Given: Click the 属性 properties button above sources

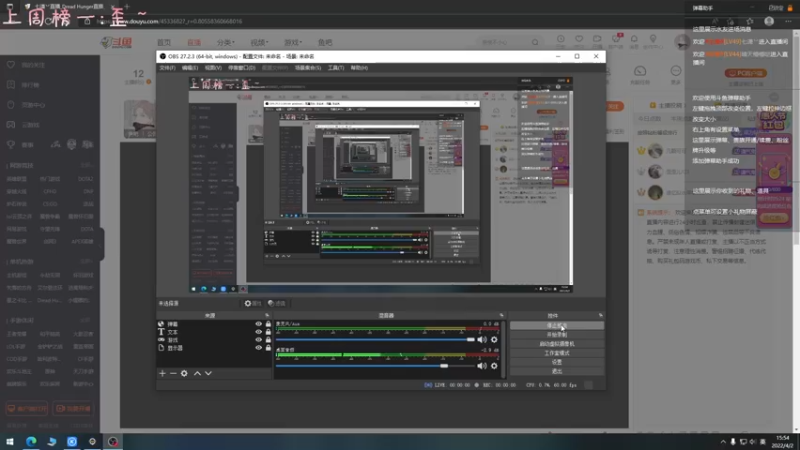Looking at the screenshot, I should 253,303.
